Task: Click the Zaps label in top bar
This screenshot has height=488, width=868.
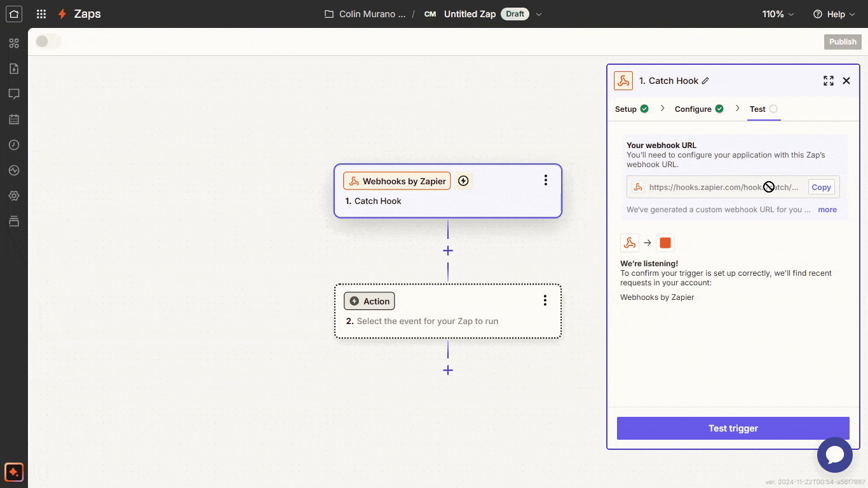Action: [87, 14]
